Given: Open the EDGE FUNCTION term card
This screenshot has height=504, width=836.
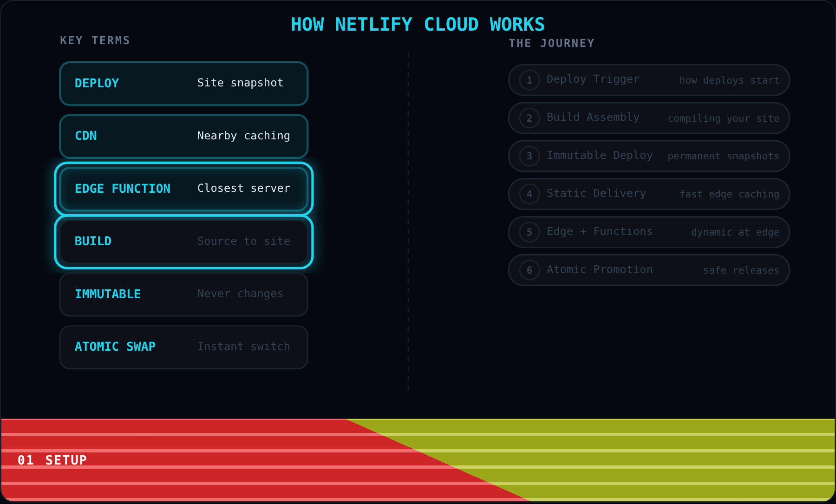Looking at the screenshot, I should tap(184, 189).
